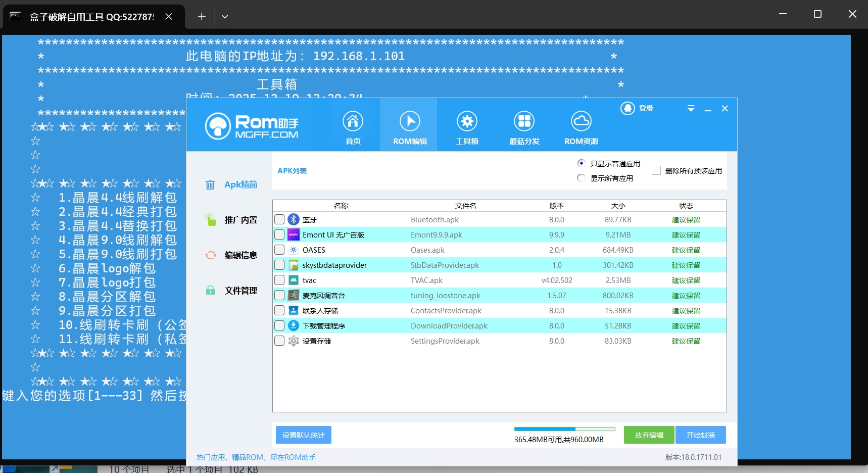Open ROM资源 cloud icon
This screenshot has width=868, height=473.
coord(581,122)
